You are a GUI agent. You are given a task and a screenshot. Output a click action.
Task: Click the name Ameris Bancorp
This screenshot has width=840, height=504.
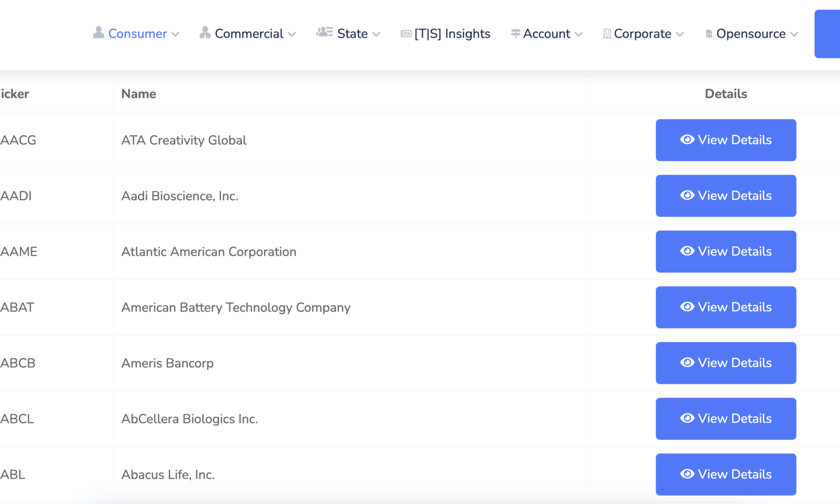pyautogui.click(x=167, y=363)
